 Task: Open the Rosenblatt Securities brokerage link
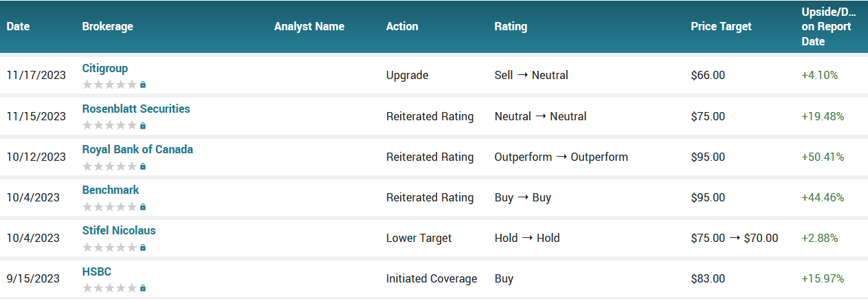pyautogui.click(x=136, y=109)
